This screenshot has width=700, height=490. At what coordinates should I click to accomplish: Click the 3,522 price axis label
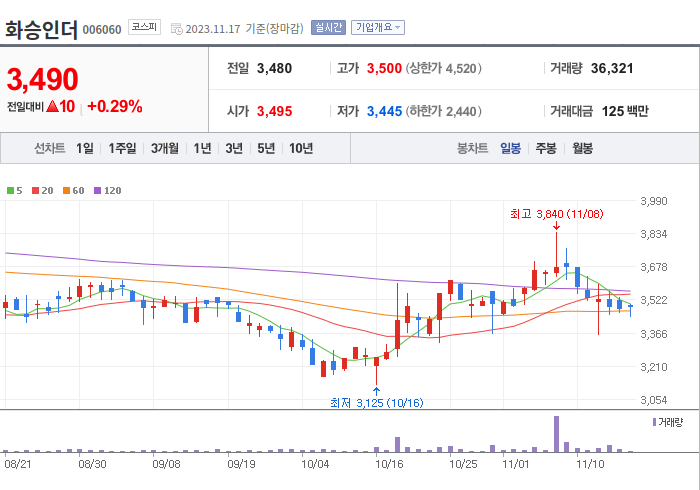pyautogui.click(x=654, y=300)
